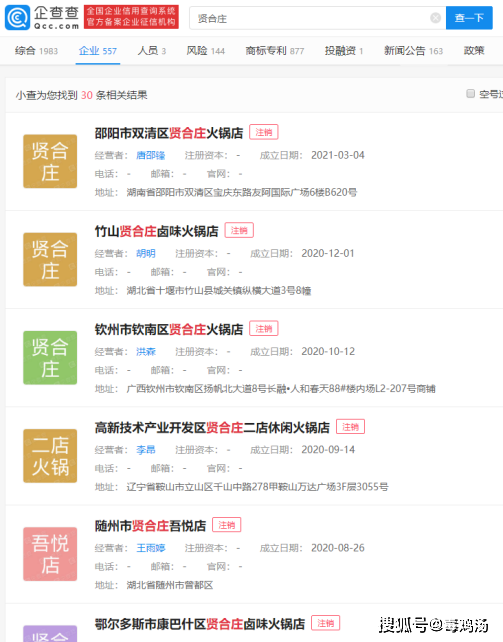Switch to the 综合 1983 tab
Screen dimensions: 503x642
coord(36,51)
